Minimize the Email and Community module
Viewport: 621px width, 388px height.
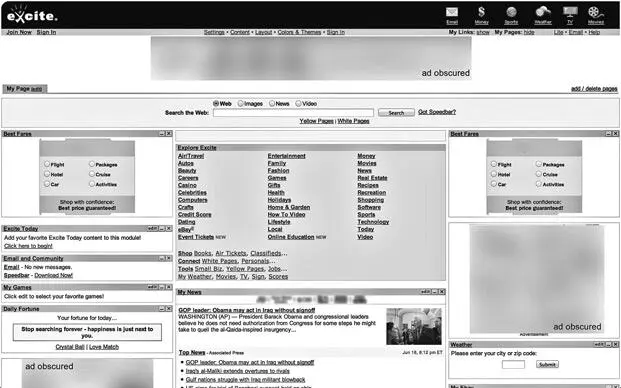click(162, 258)
